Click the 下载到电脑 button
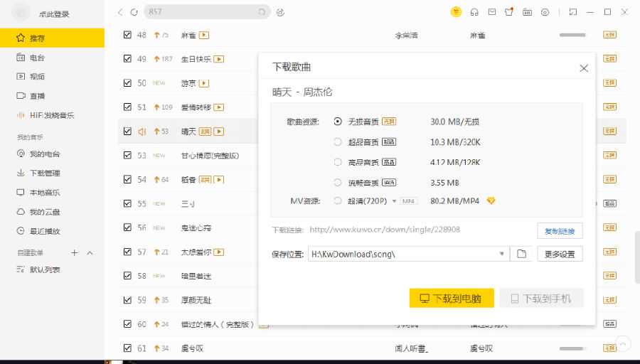This screenshot has height=364, width=640. click(x=452, y=299)
